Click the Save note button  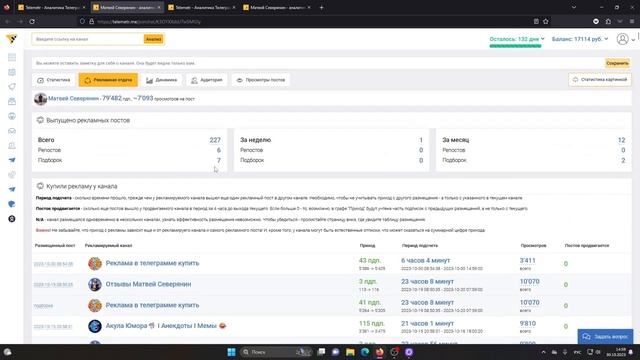(617, 63)
